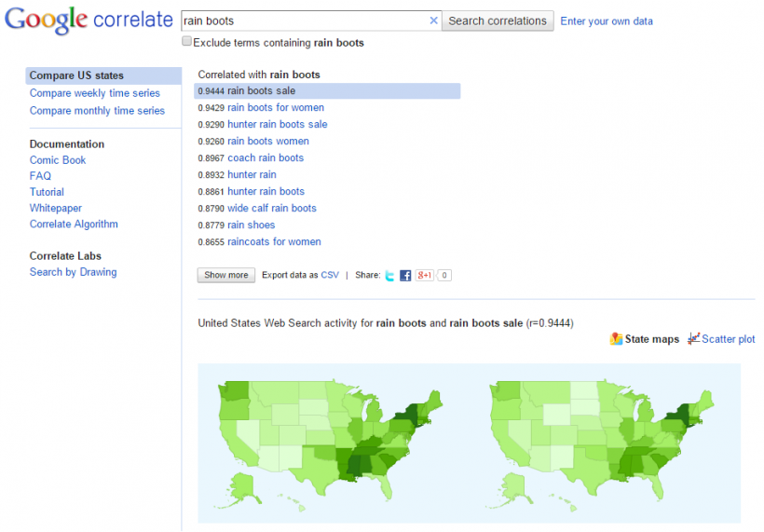Viewport: 764px width, 532px height.
Task: Share on Facebook via the f icon
Action: [405, 275]
